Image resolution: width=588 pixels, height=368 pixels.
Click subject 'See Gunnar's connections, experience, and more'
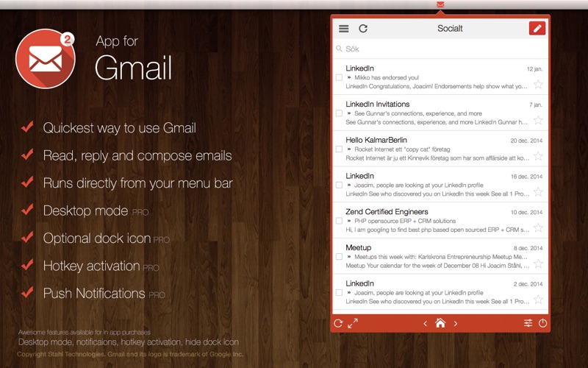tap(418, 113)
